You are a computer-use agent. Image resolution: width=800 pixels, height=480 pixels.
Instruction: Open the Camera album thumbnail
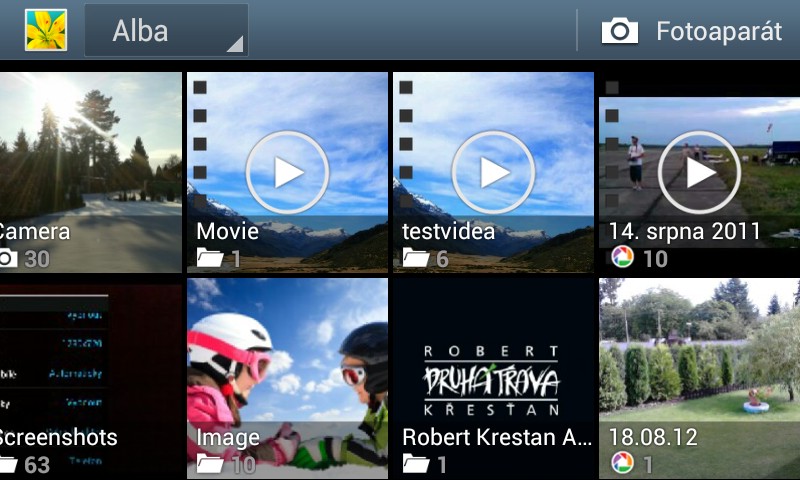[90, 172]
